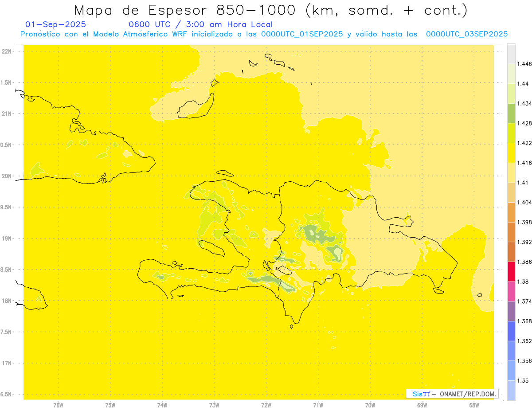Click the latitude axis label '22N'
This screenshot has height=411, width=532.
(7, 51)
